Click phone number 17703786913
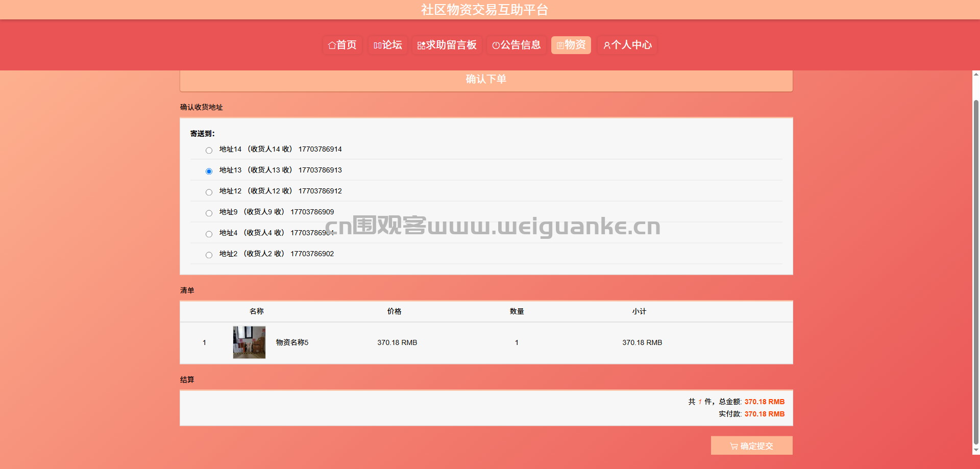Image resolution: width=980 pixels, height=469 pixels. 320,170
